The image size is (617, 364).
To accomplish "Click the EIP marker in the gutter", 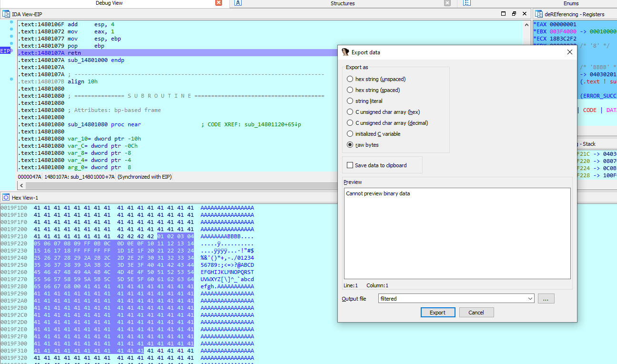I will (x=5, y=51).
